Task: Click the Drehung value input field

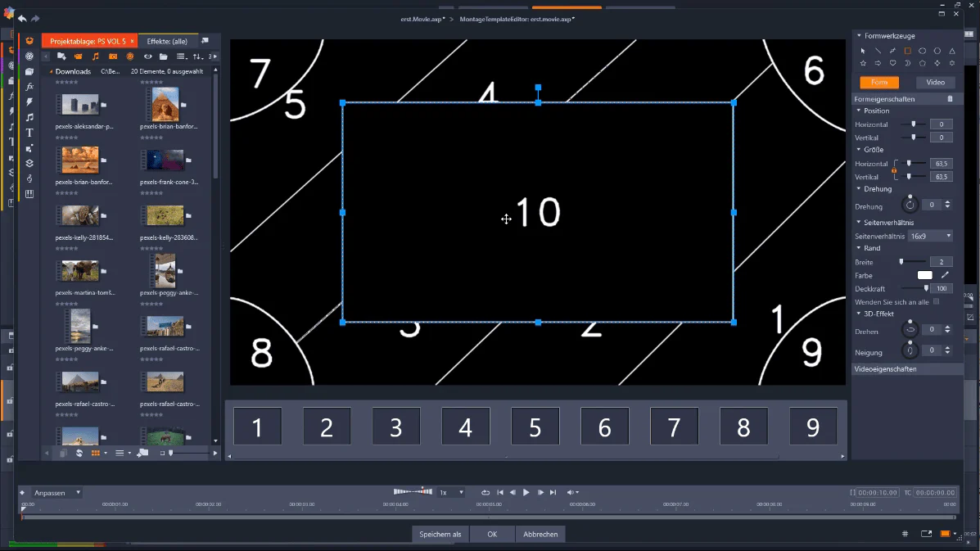Action: 932,205
